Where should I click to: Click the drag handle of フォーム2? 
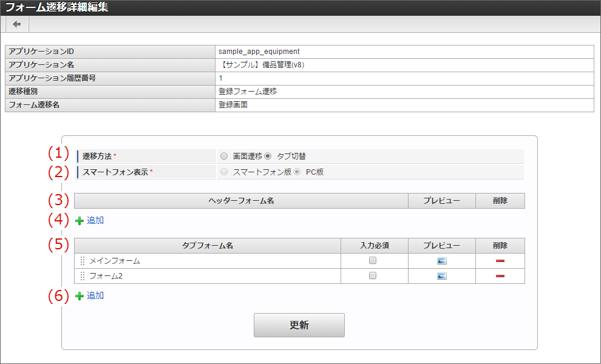(x=83, y=276)
